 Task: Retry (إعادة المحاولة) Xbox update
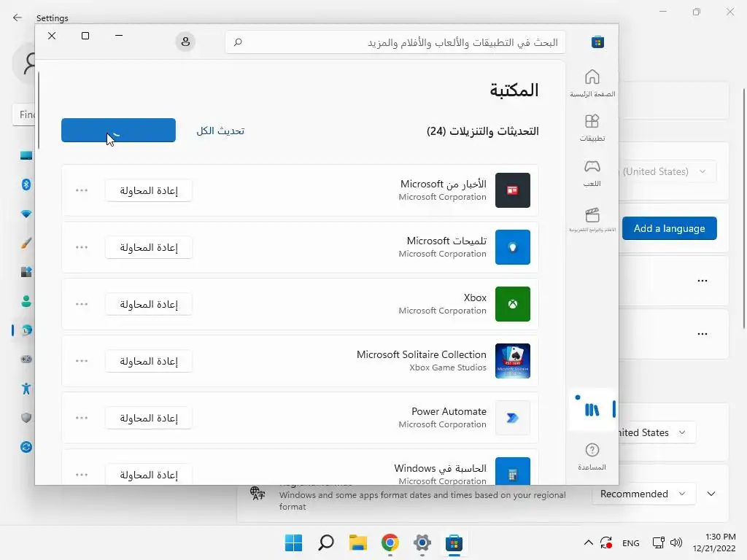point(149,304)
